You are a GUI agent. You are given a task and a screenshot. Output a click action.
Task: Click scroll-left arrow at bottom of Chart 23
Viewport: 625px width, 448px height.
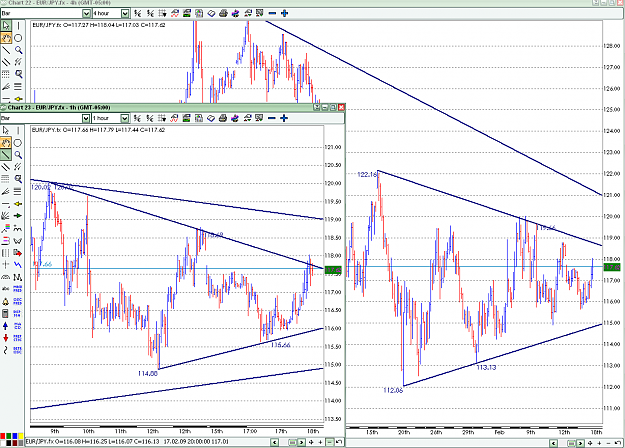(274, 442)
